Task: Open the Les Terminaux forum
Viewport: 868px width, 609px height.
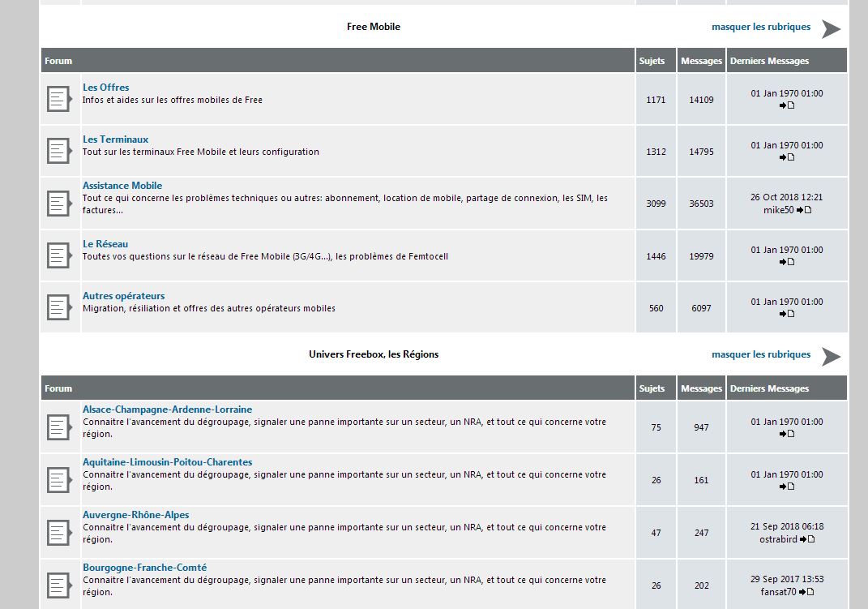Action: pyautogui.click(x=115, y=139)
